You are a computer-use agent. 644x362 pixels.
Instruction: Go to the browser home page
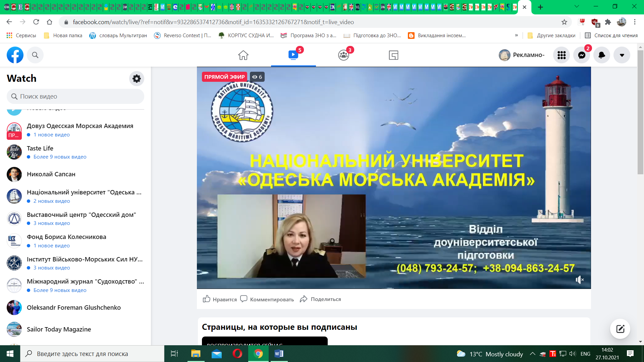50,22
